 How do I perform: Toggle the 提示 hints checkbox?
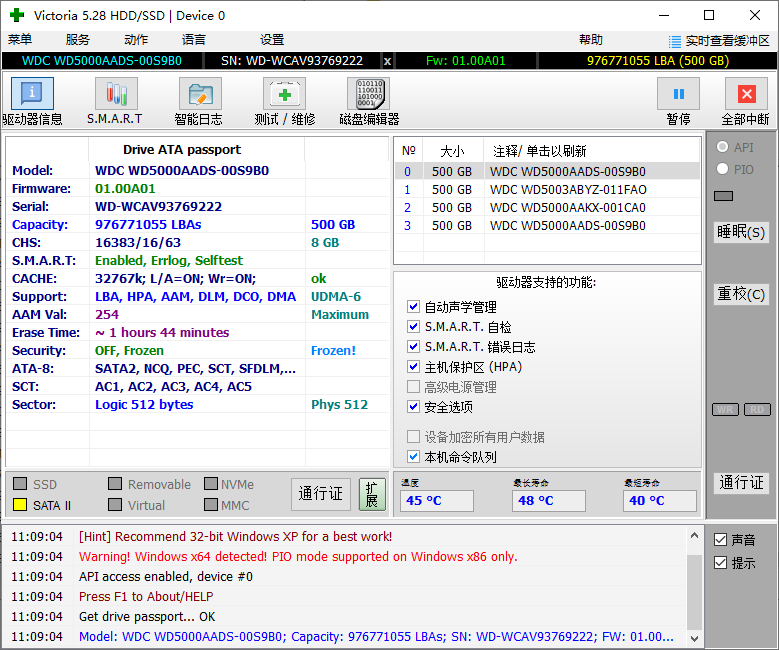click(720, 563)
